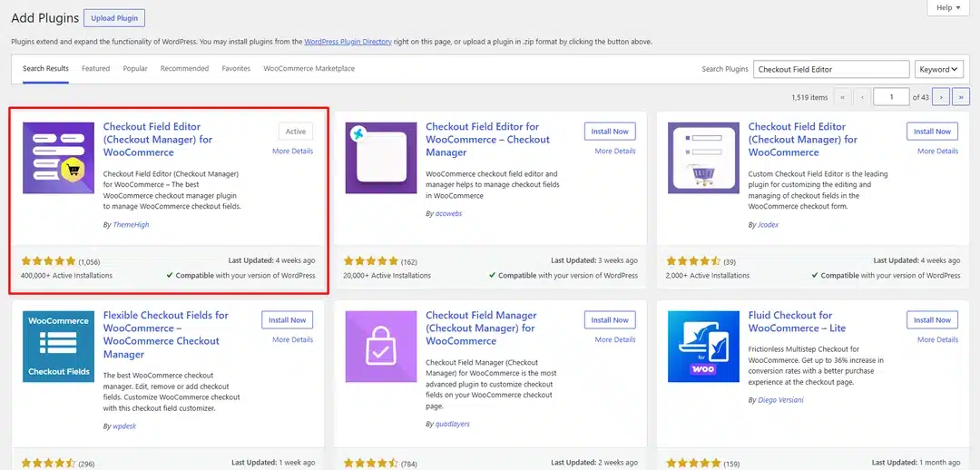This screenshot has height=470, width=980.
Task: Click the wpdesk author link
Action: coord(124,426)
